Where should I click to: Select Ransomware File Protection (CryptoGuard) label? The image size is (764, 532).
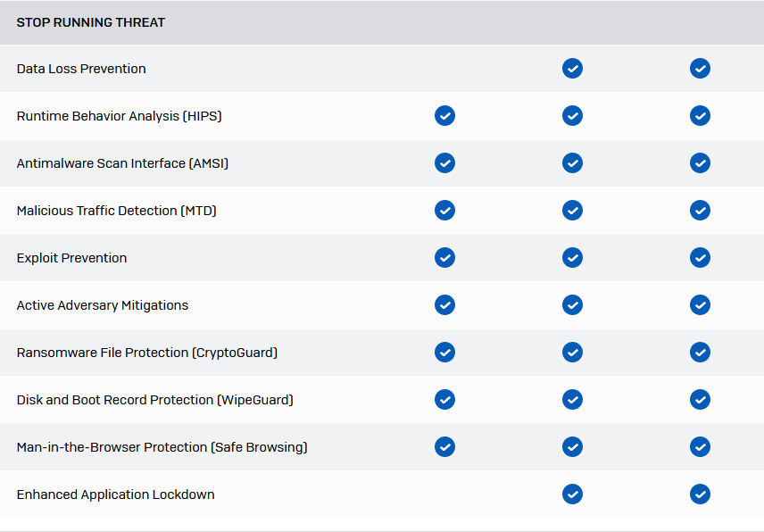[x=147, y=353]
